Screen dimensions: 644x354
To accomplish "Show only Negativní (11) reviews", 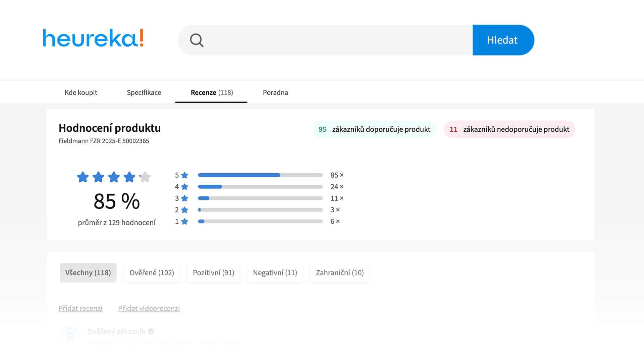I will 275,273.
